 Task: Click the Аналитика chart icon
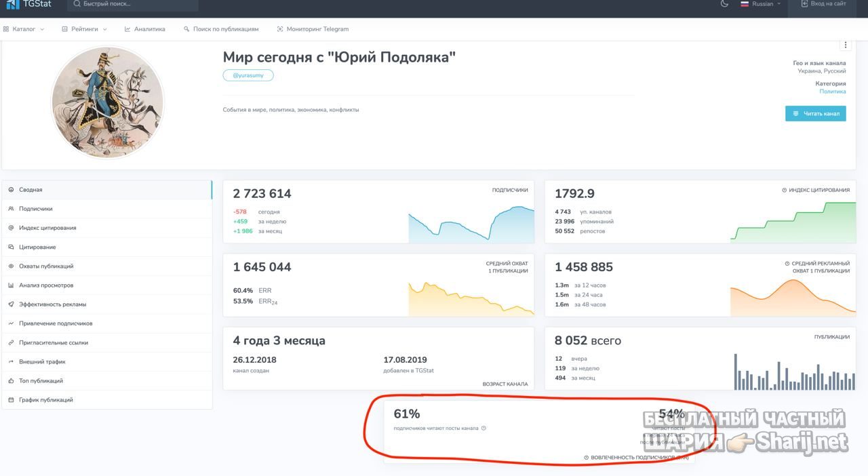click(127, 29)
